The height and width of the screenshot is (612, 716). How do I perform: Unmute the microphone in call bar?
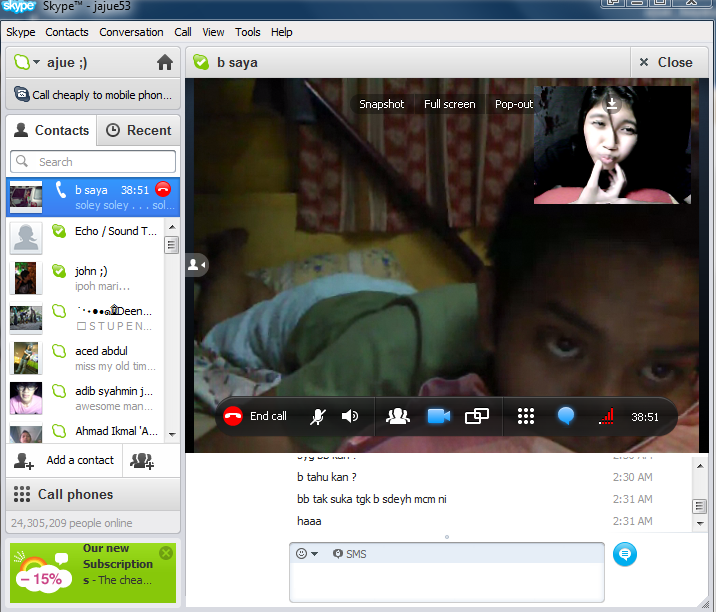coord(318,416)
